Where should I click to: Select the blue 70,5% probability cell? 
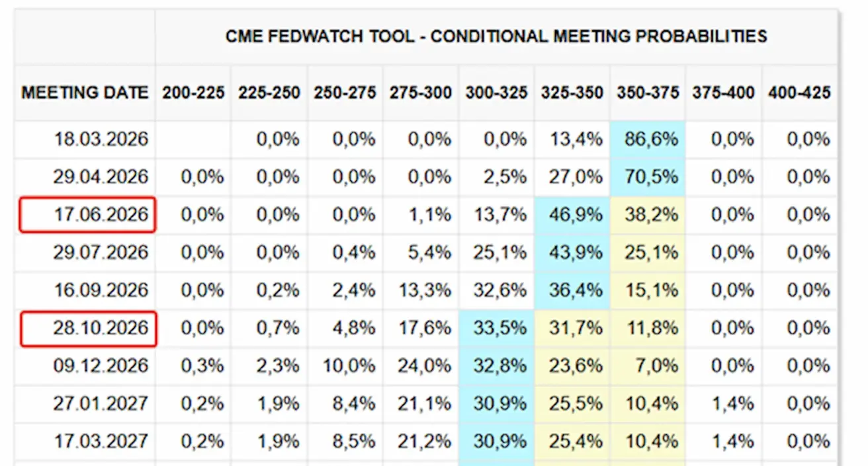click(648, 177)
